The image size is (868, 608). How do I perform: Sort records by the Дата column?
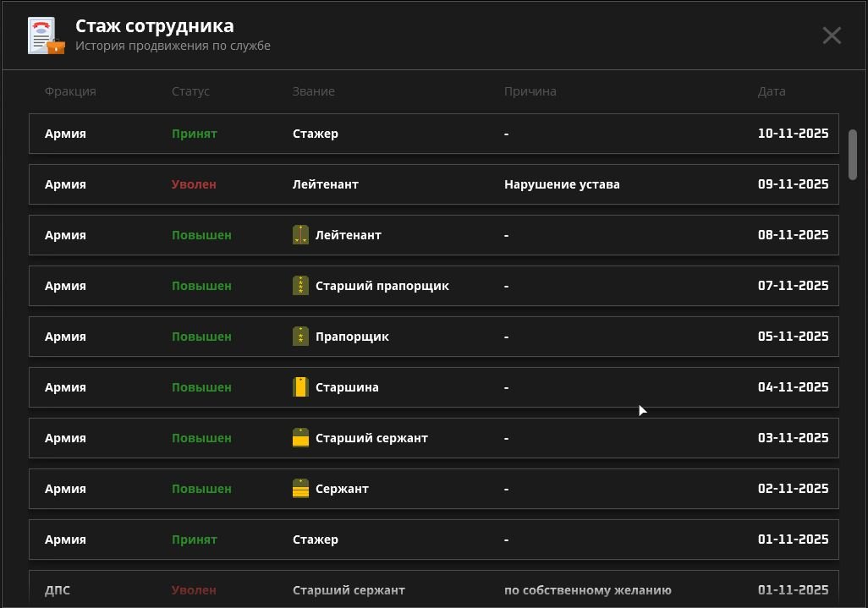(772, 91)
